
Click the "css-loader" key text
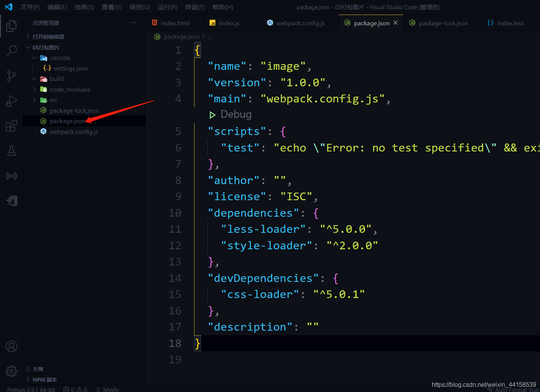tap(260, 294)
